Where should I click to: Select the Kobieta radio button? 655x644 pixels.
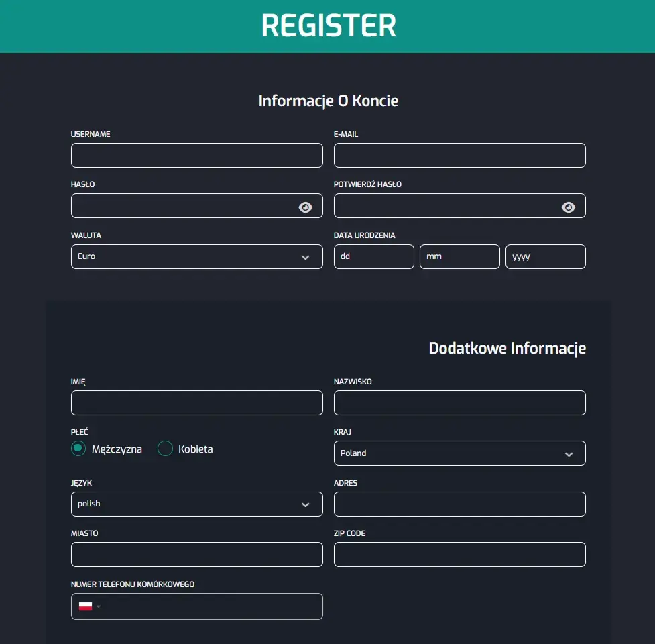[x=165, y=449]
